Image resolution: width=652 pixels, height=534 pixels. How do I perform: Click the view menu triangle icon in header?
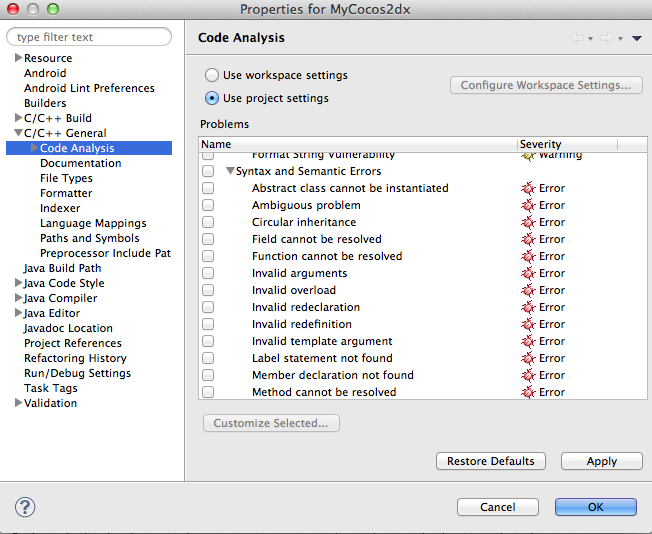point(637,38)
